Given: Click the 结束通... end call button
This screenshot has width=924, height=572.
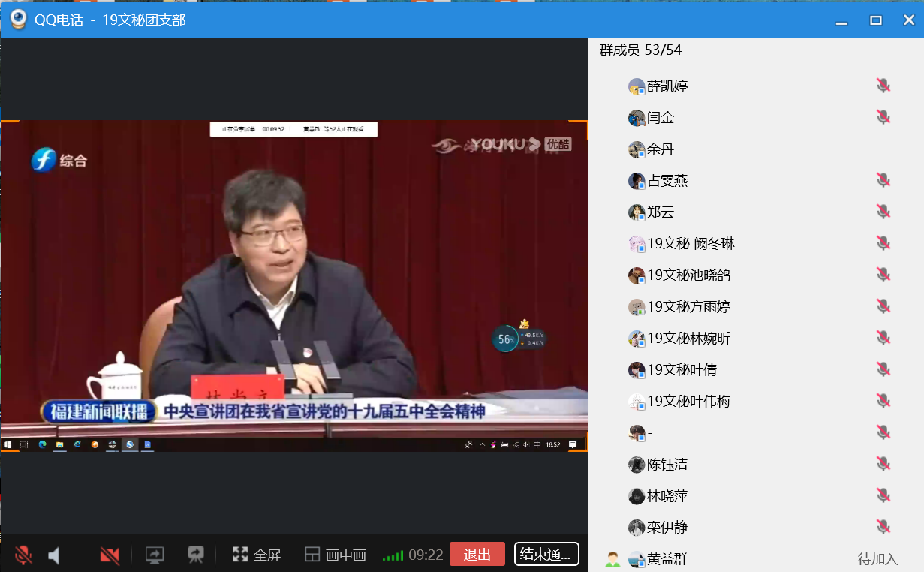Looking at the screenshot, I should click(546, 554).
